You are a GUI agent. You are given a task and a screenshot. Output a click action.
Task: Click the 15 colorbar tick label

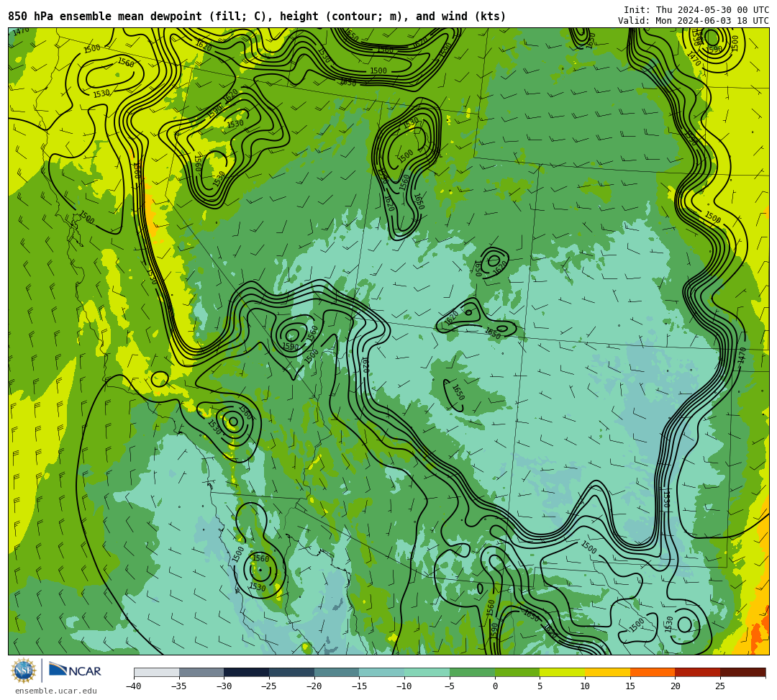tap(630, 686)
